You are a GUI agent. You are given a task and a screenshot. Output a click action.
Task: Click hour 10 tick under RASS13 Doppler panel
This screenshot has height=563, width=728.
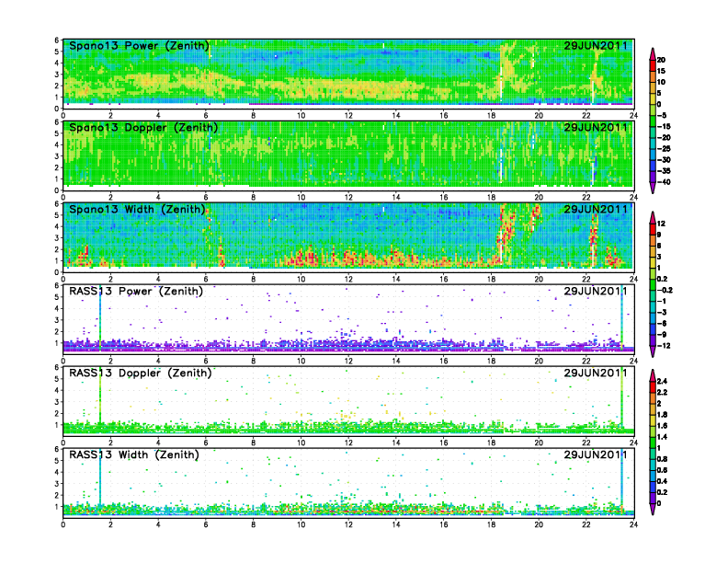(x=301, y=442)
